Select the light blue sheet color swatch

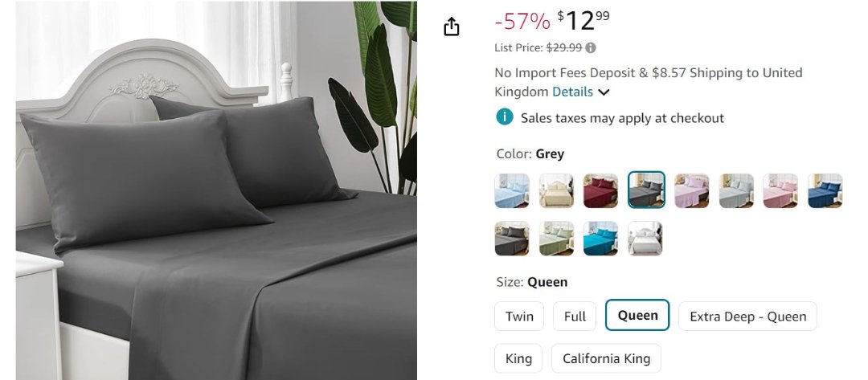tap(512, 191)
